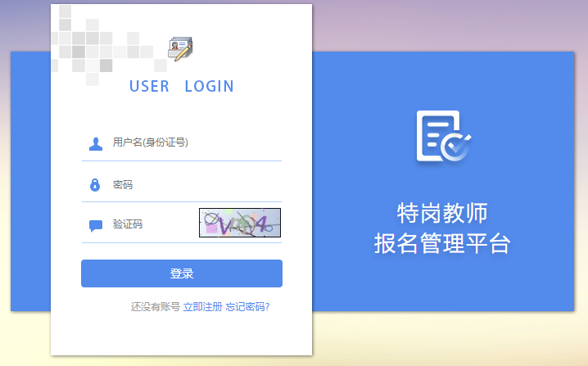Click the padlock icon beside password field

click(95, 185)
